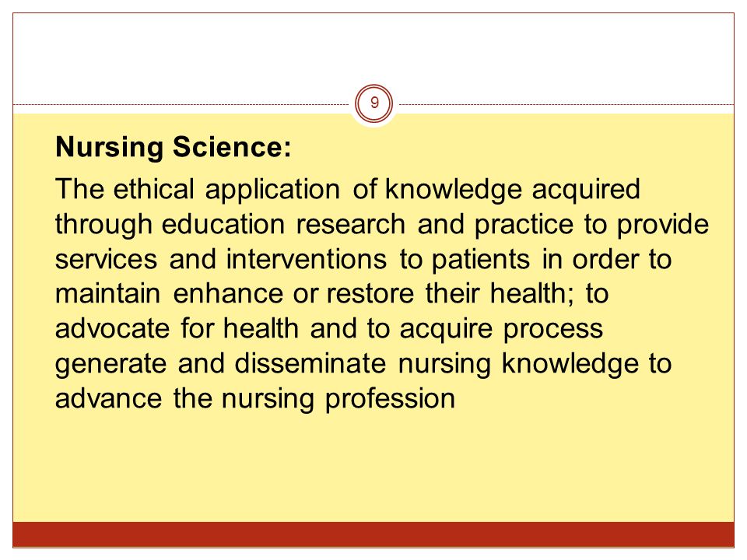Click the word 'restore'
Viewport: 747px width, 560px height.
[x=370, y=294]
